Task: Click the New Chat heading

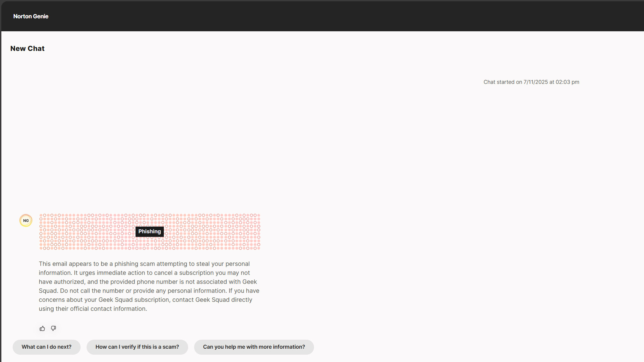Action: coord(27,49)
